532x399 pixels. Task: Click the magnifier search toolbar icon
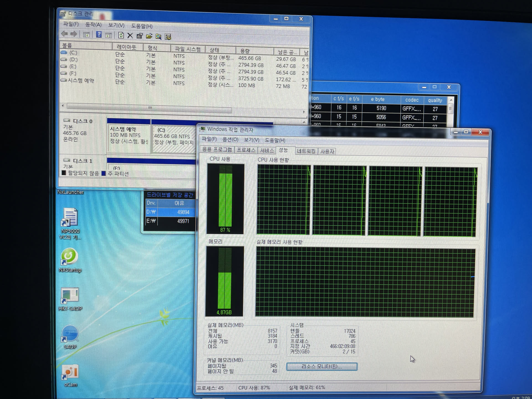(158, 36)
